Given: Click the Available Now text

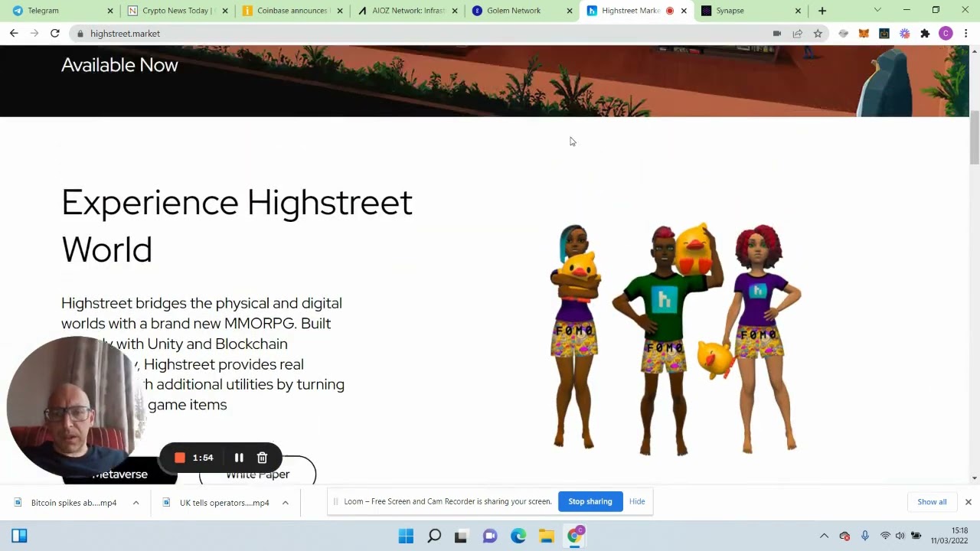Looking at the screenshot, I should pos(119,65).
